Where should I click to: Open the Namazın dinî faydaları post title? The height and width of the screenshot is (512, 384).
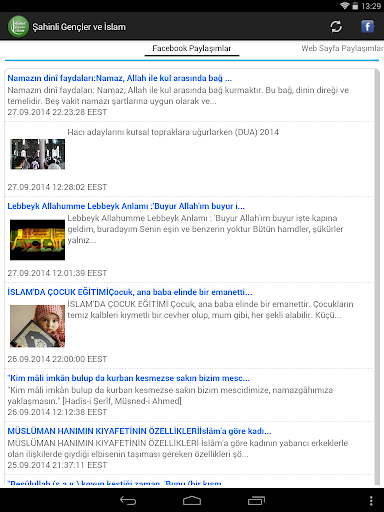click(x=120, y=78)
